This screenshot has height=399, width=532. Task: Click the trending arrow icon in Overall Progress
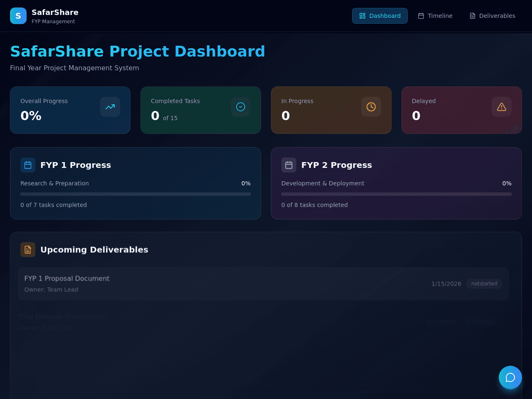point(110,107)
